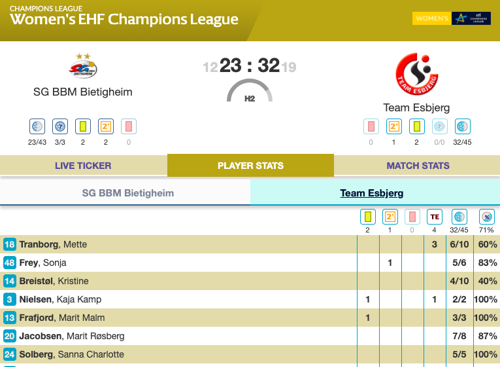Screen dimensions: 500x367
Task: Click player row Tranborg, Mette
Action: click(x=250, y=244)
